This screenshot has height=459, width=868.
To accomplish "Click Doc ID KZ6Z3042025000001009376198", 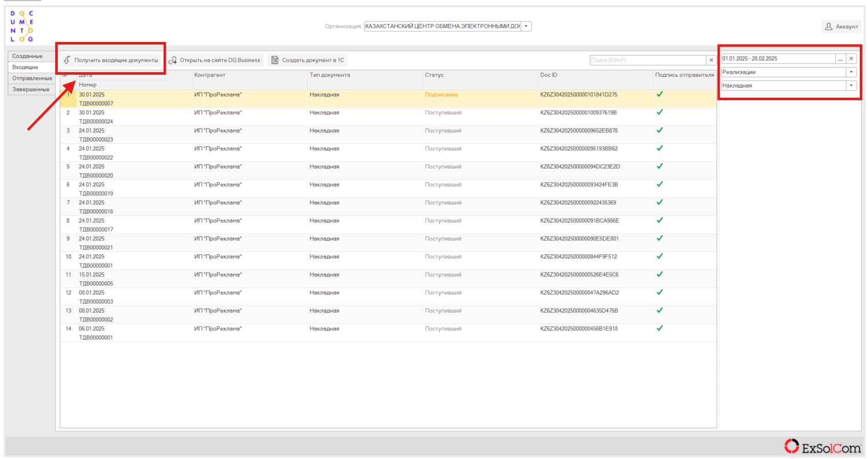I will 578,113.
